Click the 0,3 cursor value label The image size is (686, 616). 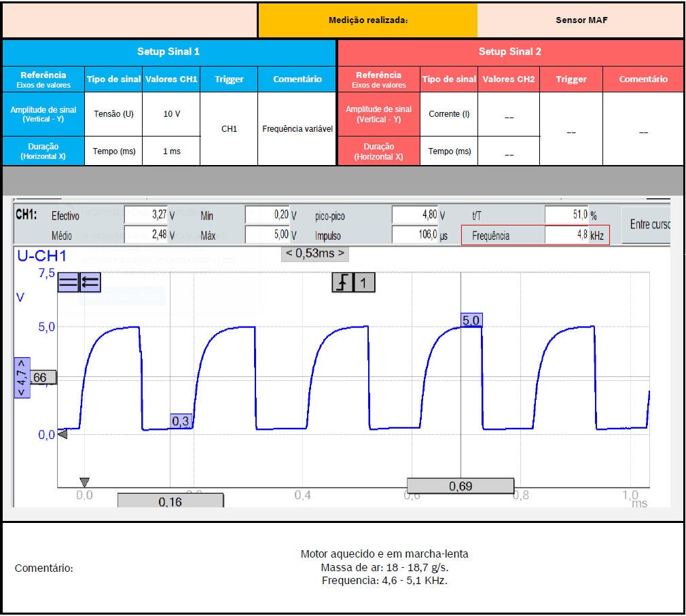coord(181,422)
